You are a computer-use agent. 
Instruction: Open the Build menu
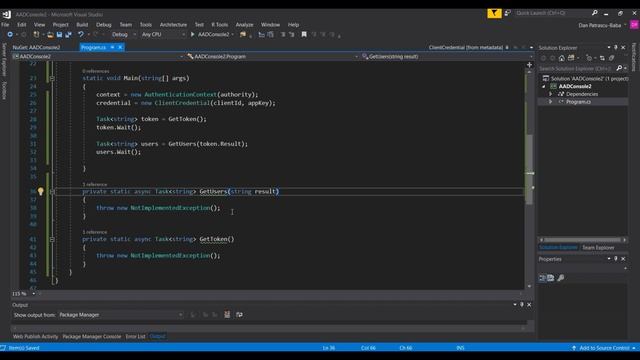[x=82, y=25]
